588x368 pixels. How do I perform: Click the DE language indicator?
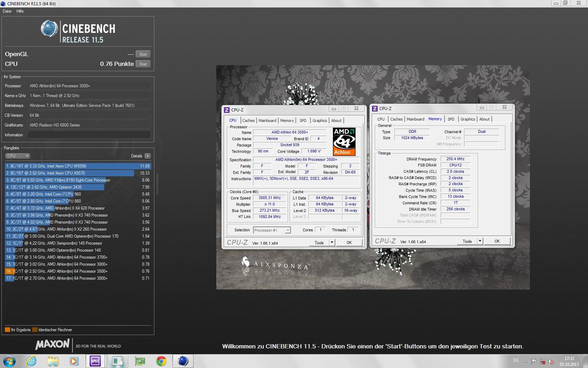[x=516, y=360]
